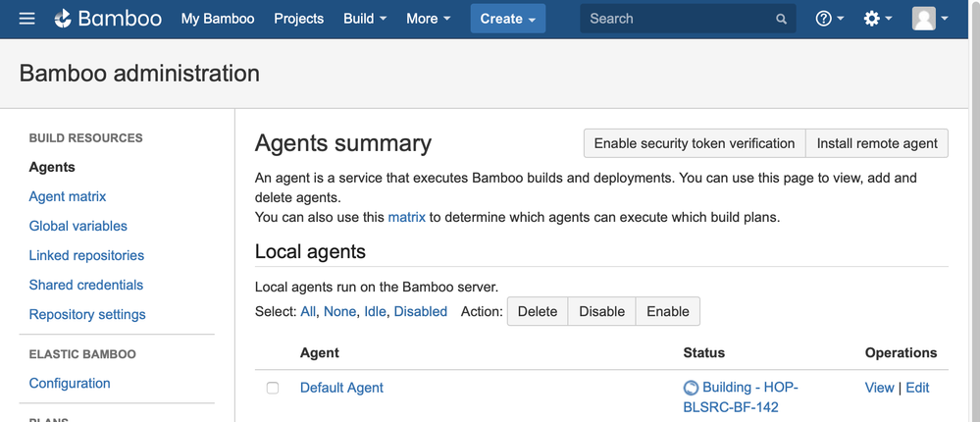Click the Bamboo logo
This screenshot has width=980, height=422.
point(108,19)
